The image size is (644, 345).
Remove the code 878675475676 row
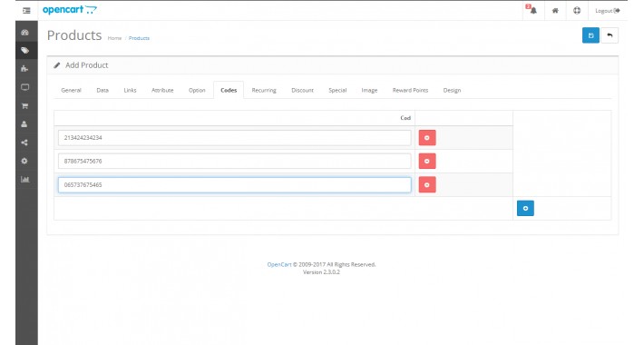pos(427,162)
